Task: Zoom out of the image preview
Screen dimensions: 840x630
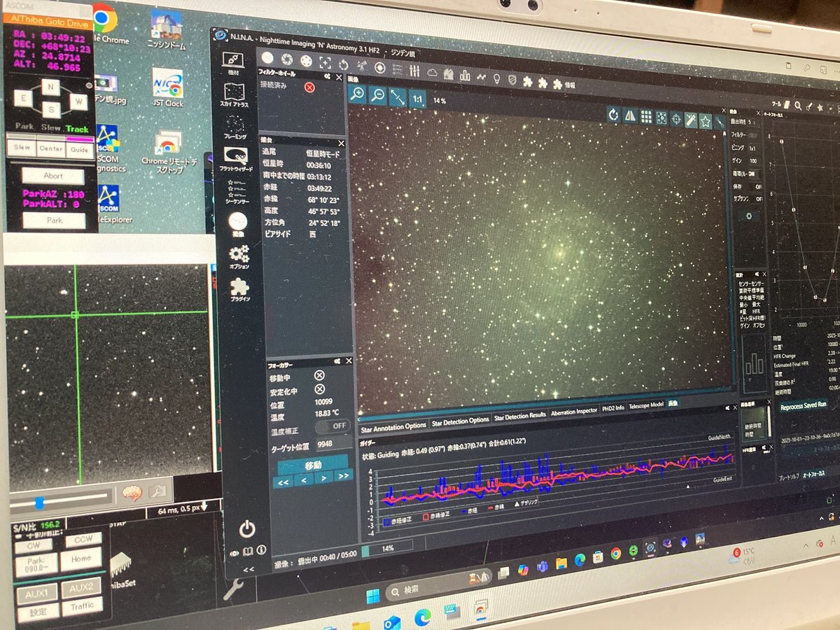Action: click(377, 96)
